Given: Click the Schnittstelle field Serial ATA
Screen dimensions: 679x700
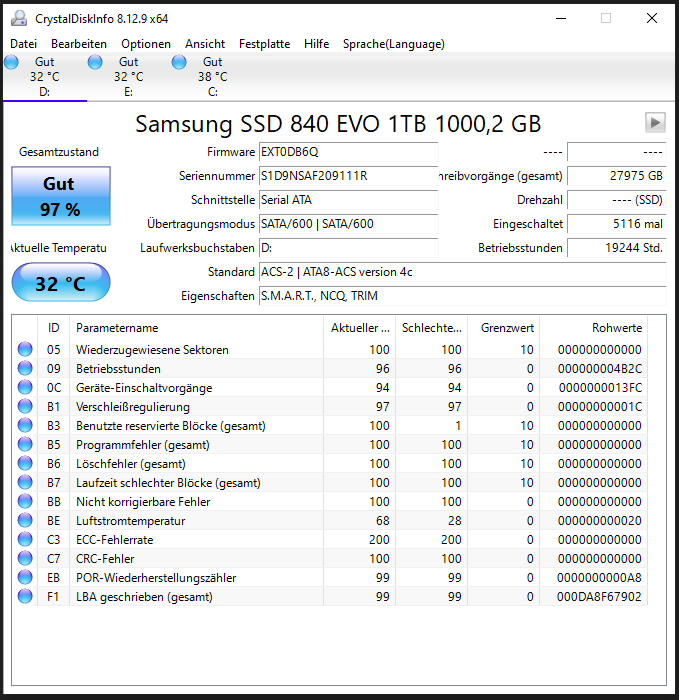Looking at the screenshot, I should 348,200.
